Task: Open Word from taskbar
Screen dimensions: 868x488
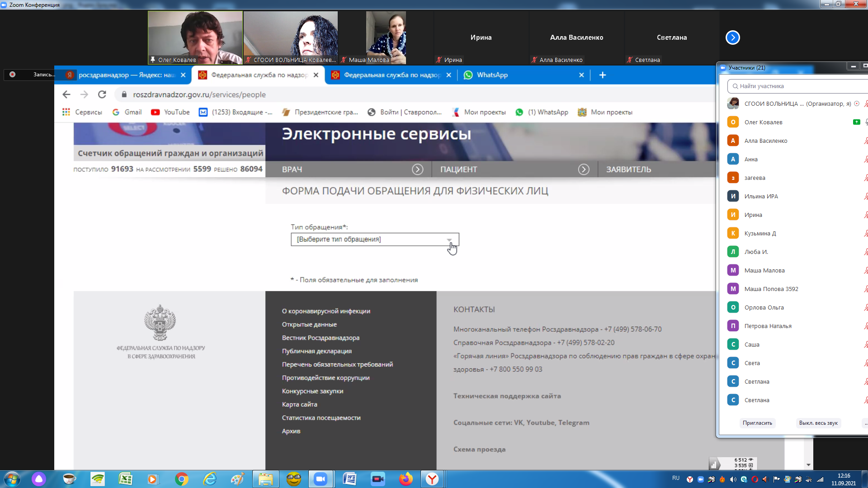Action: click(x=349, y=479)
